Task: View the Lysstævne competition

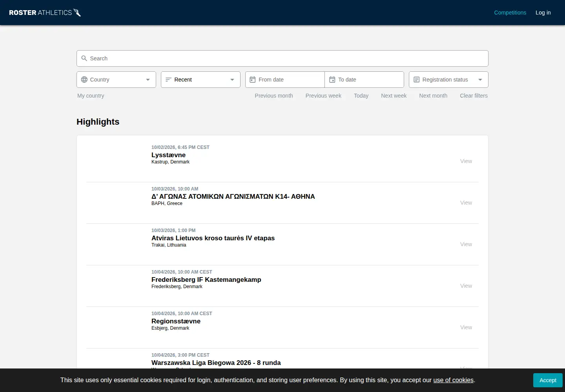Action: tap(466, 161)
